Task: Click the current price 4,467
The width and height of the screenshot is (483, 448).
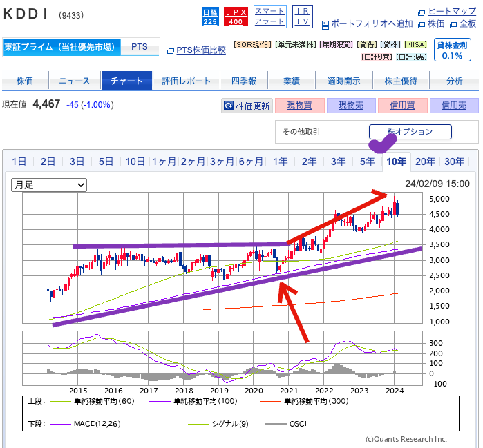Action: coord(46,104)
